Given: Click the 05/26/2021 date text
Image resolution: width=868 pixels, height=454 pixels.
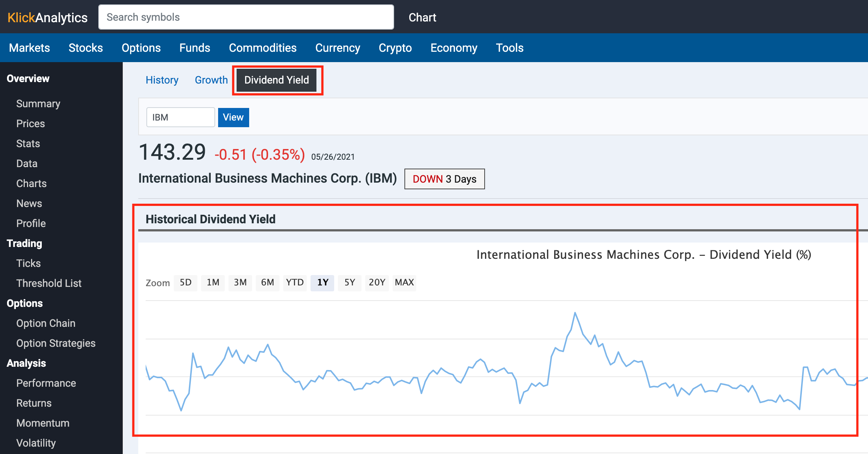Looking at the screenshot, I should pos(333,157).
